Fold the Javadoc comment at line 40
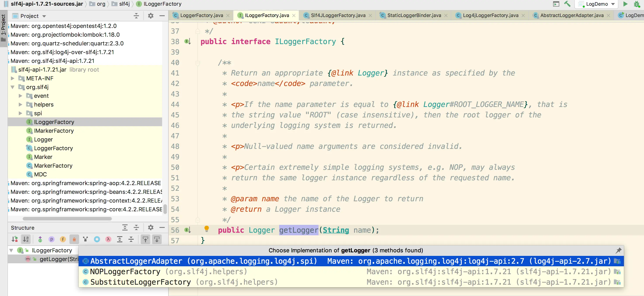644x296 pixels. (x=197, y=63)
